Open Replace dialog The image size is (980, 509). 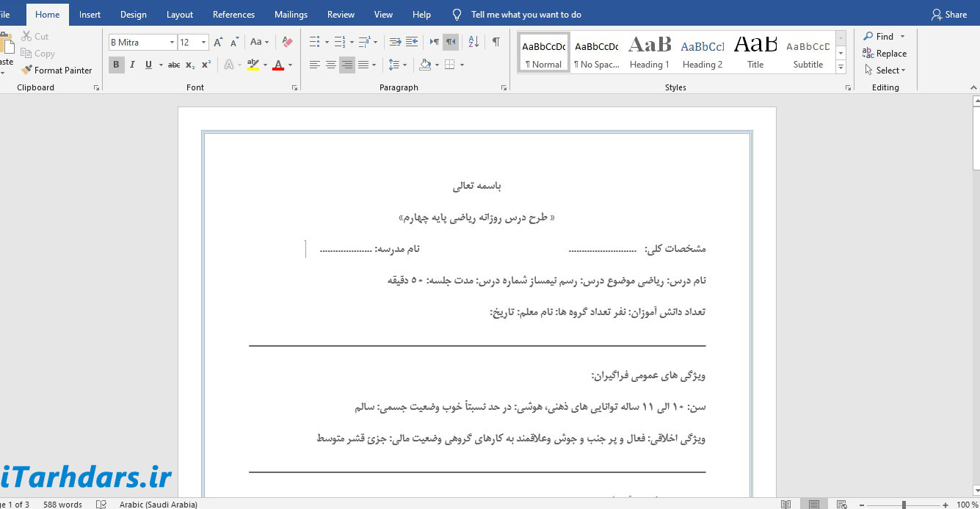point(885,54)
